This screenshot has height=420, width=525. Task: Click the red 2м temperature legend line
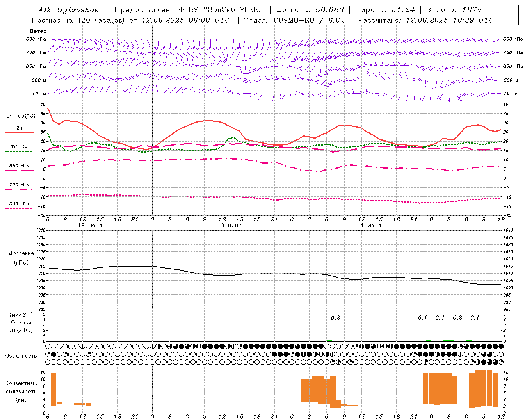19,132
